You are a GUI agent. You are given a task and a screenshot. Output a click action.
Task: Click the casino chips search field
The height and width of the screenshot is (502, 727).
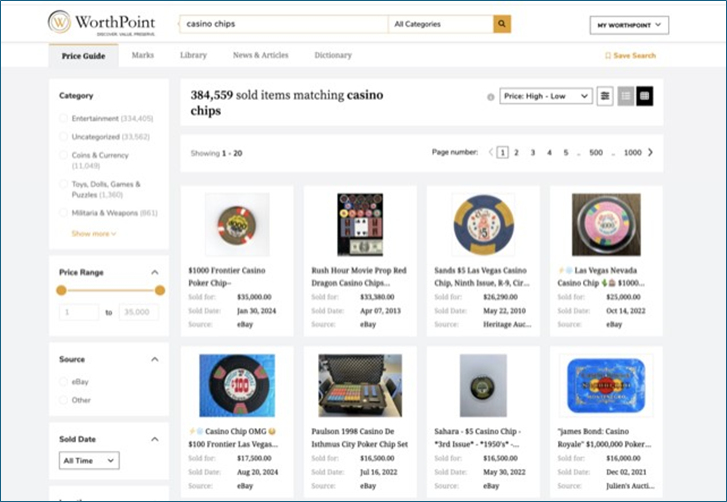click(283, 24)
